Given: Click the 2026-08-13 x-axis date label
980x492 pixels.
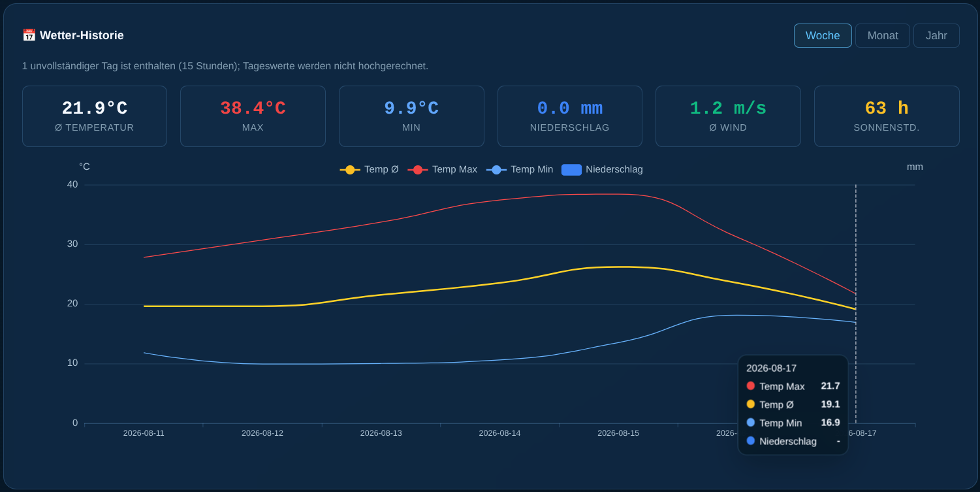Looking at the screenshot, I should point(381,433).
